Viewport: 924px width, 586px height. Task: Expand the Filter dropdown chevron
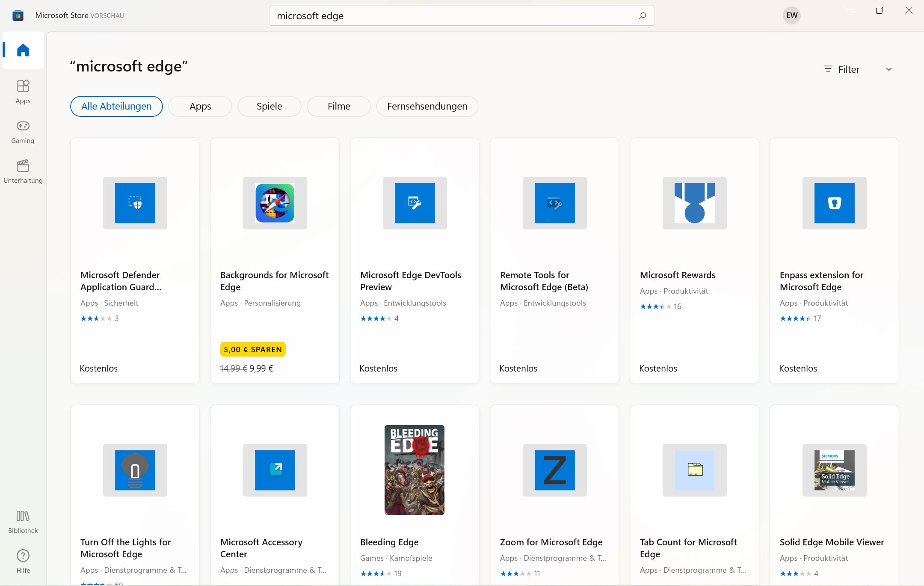coord(889,69)
